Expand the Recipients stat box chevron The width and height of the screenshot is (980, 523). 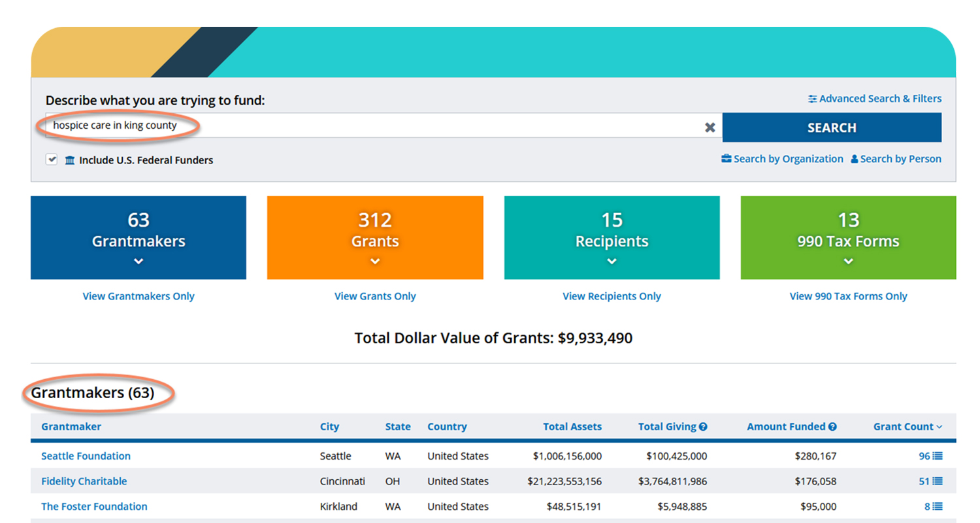[611, 261]
